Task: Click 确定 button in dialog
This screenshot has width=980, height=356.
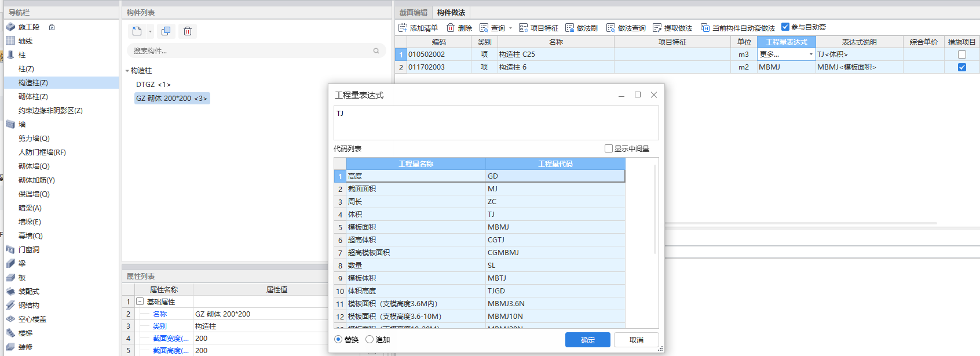Action: pyautogui.click(x=588, y=340)
